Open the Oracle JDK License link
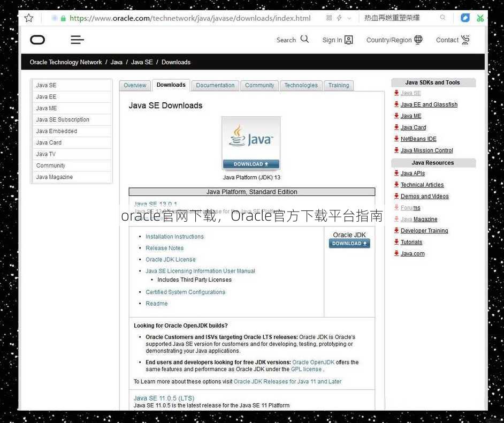 170,260
